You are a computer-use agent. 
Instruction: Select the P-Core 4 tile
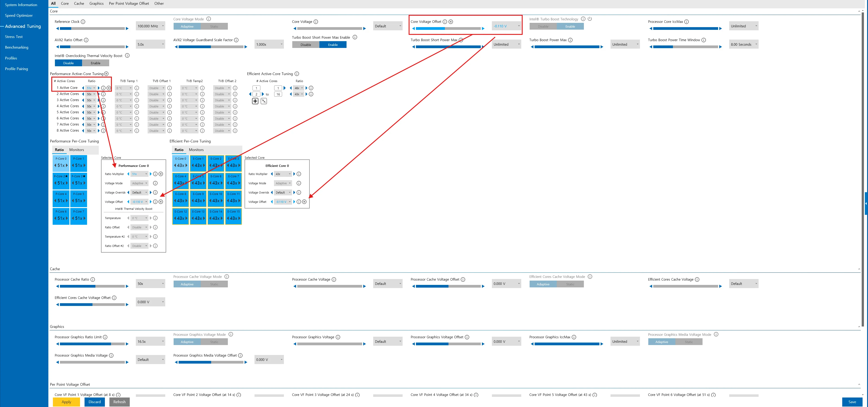click(61, 199)
